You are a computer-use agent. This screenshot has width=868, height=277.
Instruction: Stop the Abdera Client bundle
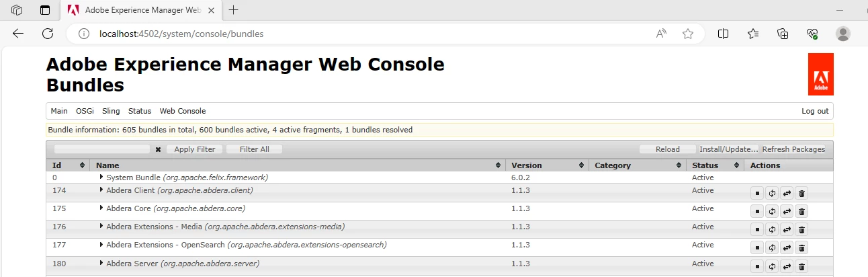point(757,193)
